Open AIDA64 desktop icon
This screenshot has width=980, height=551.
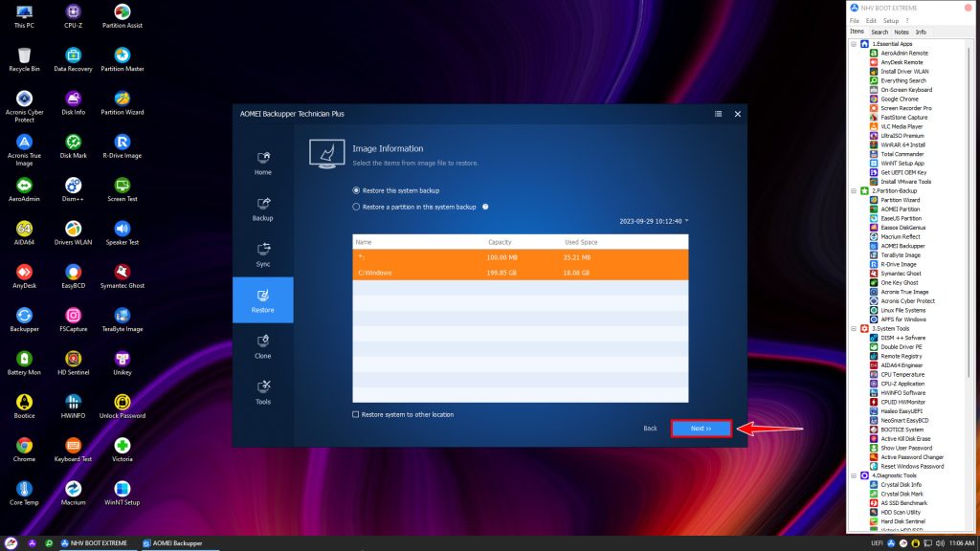[x=24, y=233]
